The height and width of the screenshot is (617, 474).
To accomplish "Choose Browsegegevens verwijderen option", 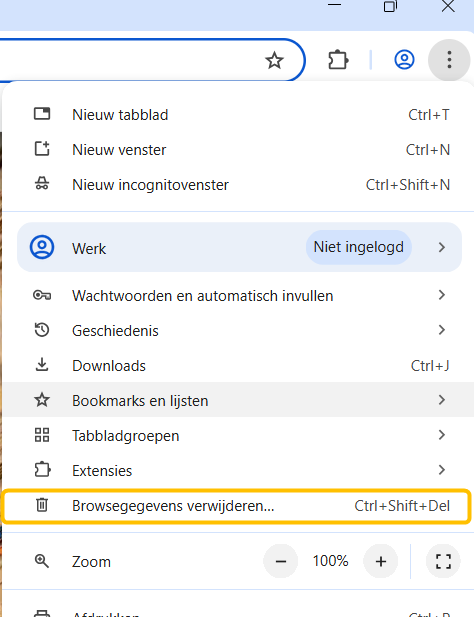I will click(x=236, y=506).
